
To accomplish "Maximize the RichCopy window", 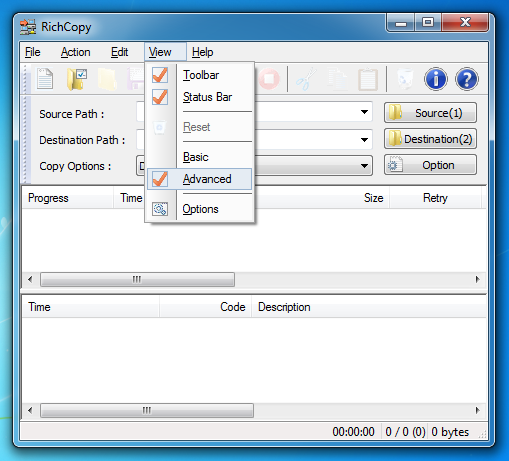I will click(x=428, y=23).
